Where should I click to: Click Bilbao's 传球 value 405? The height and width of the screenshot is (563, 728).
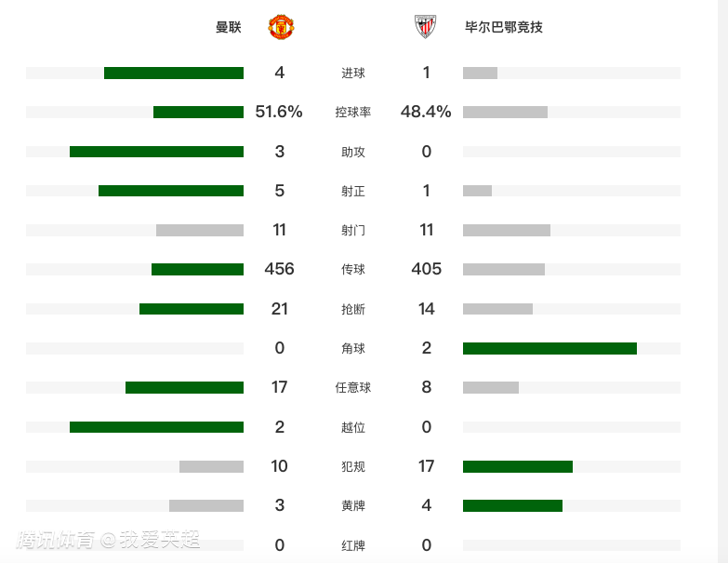coord(426,269)
